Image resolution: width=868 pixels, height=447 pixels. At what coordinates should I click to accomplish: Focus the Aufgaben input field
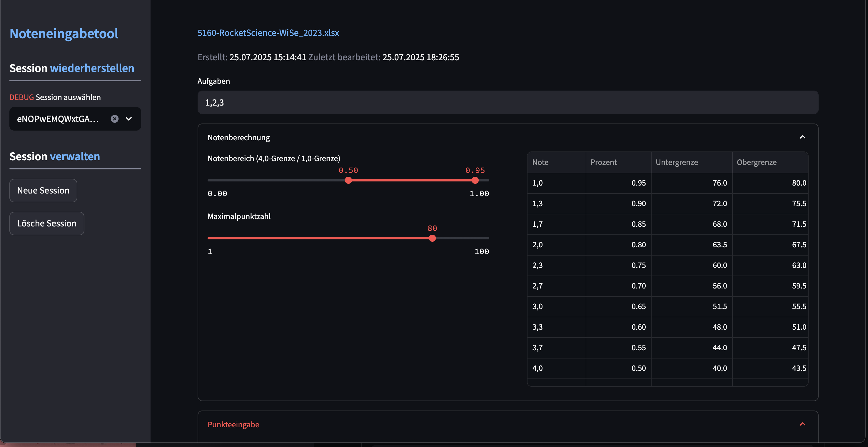508,102
